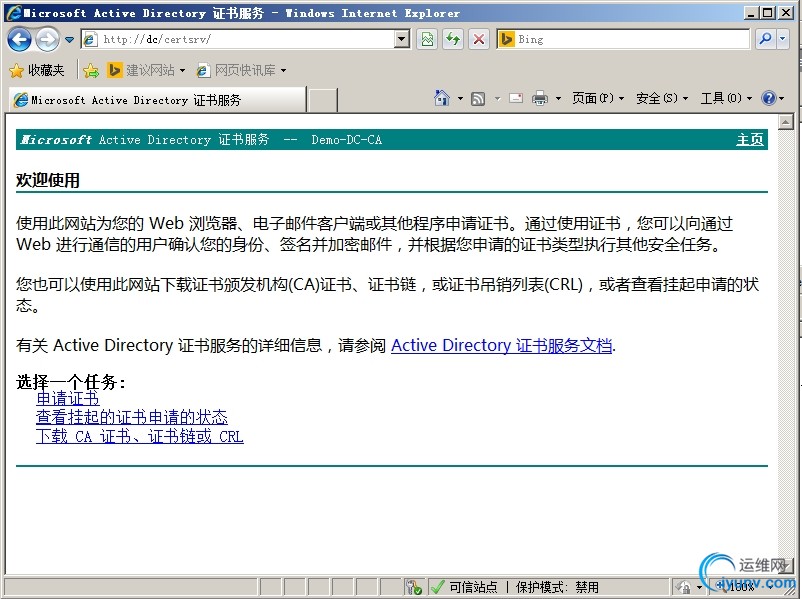Click the 查看挂起的证书申请的状态 link
Viewport: 802px width, 599px height.
pyautogui.click(x=131, y=417)
